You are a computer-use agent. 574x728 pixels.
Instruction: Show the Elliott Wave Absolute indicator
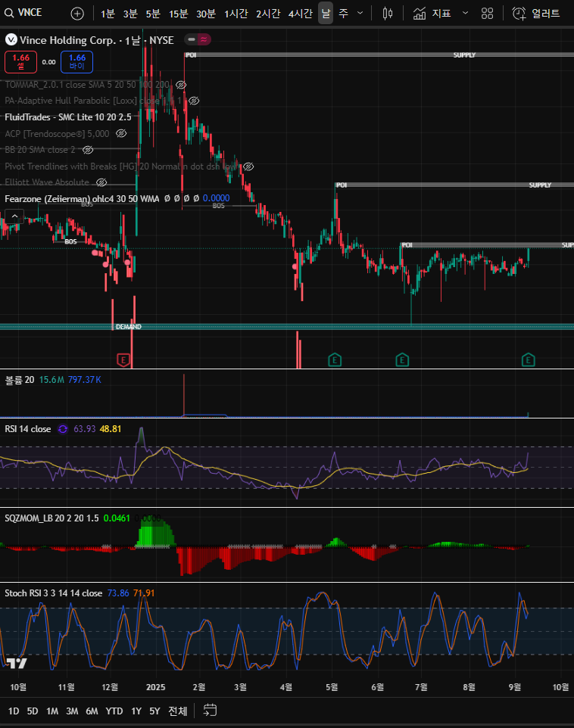(x=101, y=182)
